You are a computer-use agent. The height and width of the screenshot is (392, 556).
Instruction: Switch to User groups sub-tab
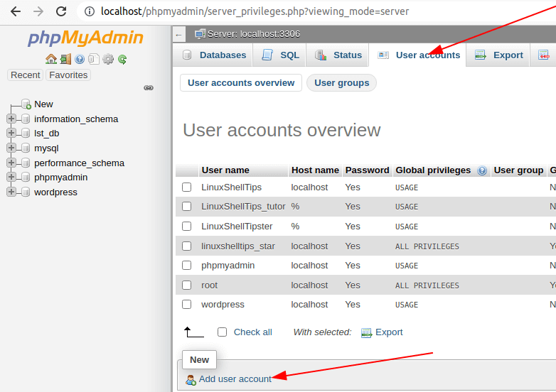point(341,83)
